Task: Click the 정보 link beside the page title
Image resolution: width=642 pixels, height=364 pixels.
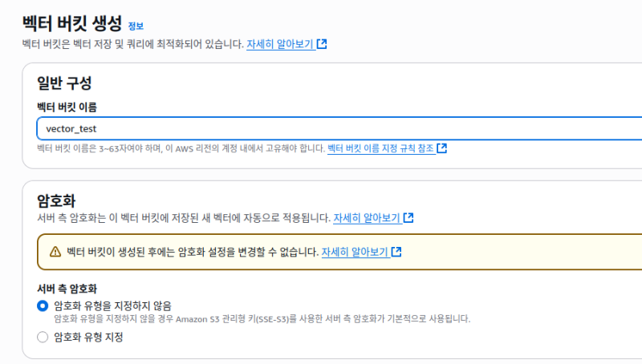Action: click(x=136, y=26)
